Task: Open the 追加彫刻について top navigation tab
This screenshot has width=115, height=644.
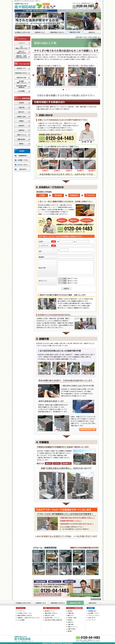Action: click(x=40, y=32)
